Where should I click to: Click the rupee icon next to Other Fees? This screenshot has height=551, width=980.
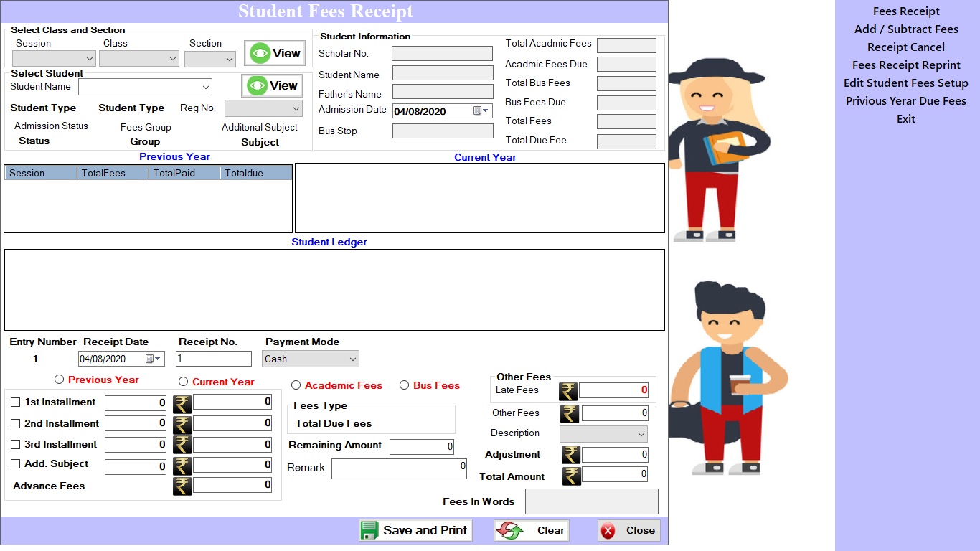tap(570, 413)
